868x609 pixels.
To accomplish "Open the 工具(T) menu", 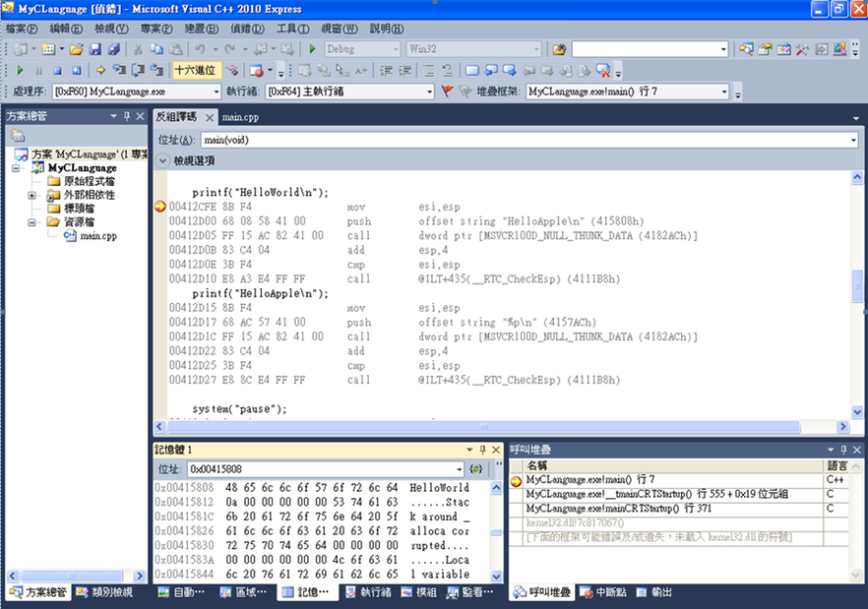I will click(293, 29).
